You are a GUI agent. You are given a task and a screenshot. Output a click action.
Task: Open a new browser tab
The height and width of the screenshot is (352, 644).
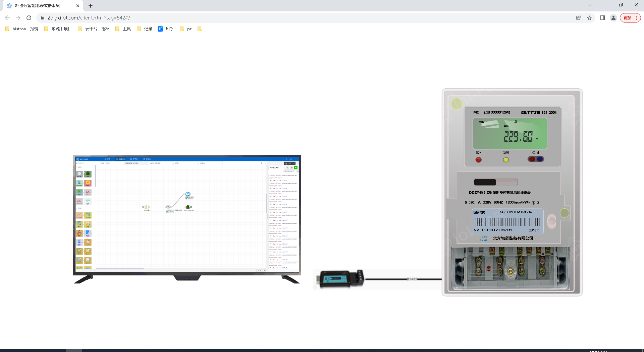click(91, 6)
